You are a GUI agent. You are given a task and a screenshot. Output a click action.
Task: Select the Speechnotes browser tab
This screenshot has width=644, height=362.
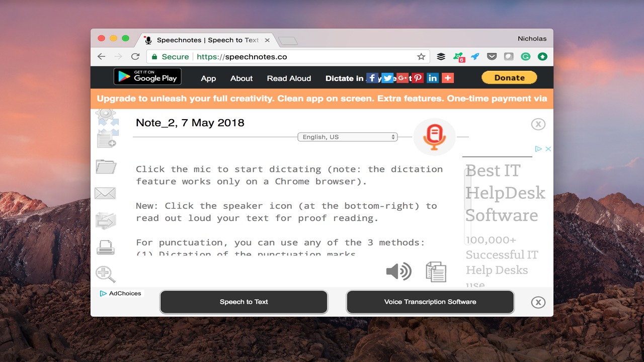tap(207, 40)
